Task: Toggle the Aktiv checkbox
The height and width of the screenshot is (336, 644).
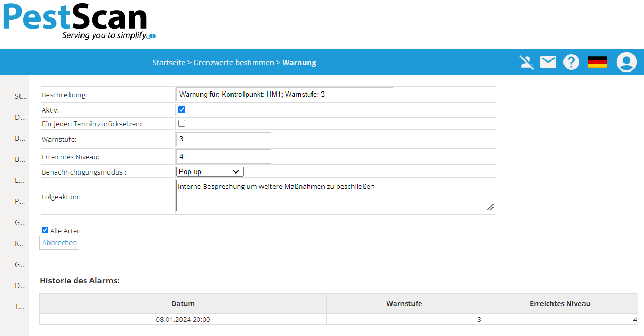Action: [x=182, y=110]
